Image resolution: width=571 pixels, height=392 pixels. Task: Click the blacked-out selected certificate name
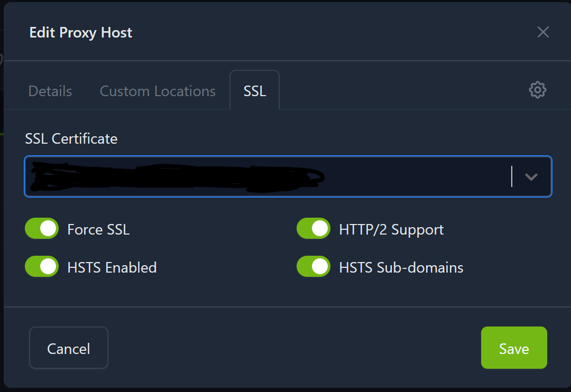tap(174, 177)
